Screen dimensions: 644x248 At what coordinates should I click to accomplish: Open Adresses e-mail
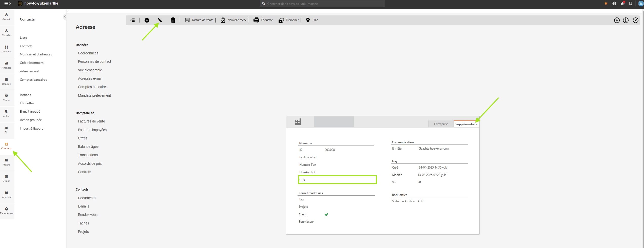90,78
